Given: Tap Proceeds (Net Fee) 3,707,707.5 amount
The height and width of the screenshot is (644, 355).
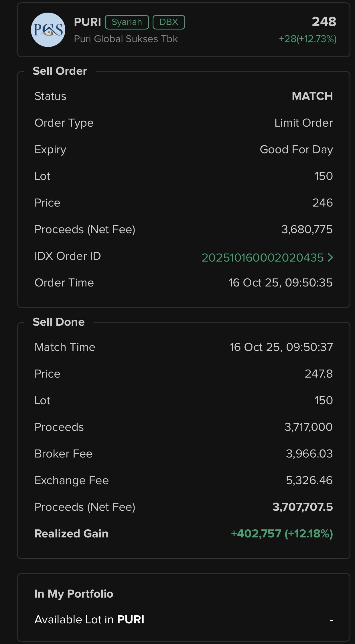Looking at the screenshot, I should coord(303,507).
